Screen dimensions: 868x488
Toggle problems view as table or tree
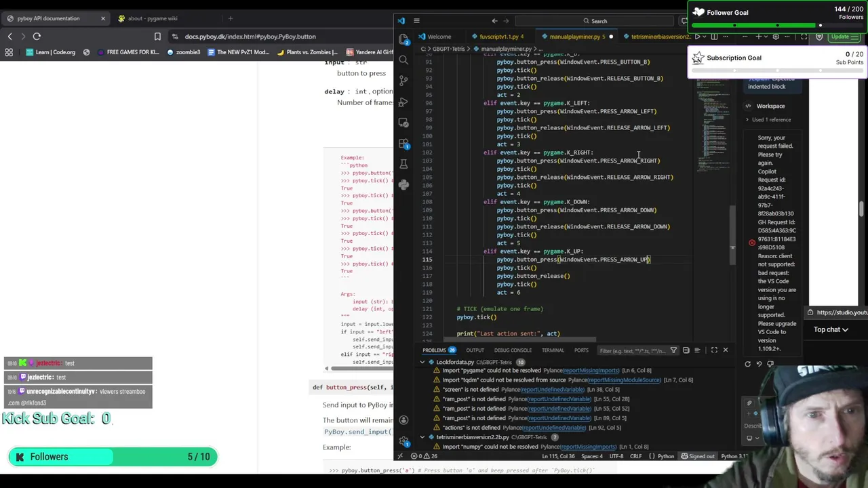[697, 350]
